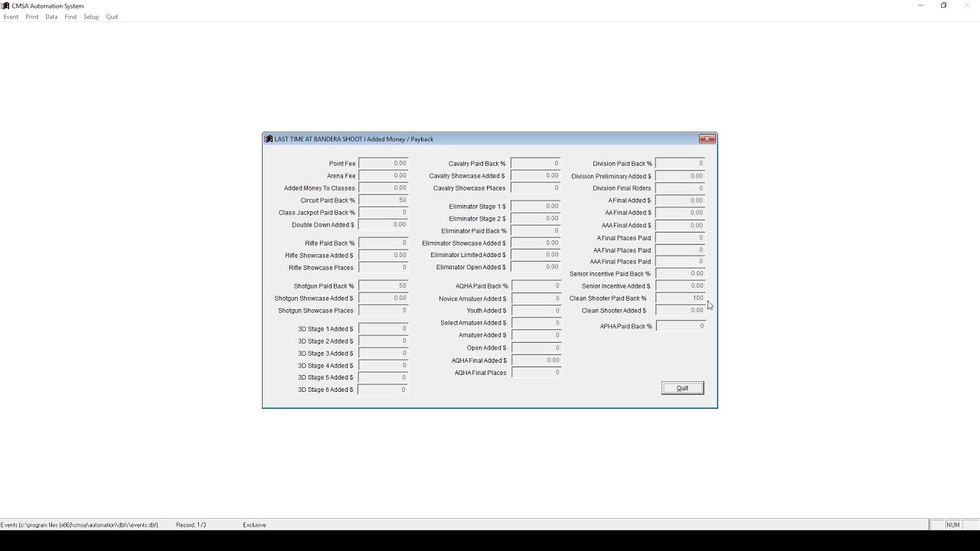
Task: Select the Shotgun Showcase Added $ field
Action: point(384,298)
